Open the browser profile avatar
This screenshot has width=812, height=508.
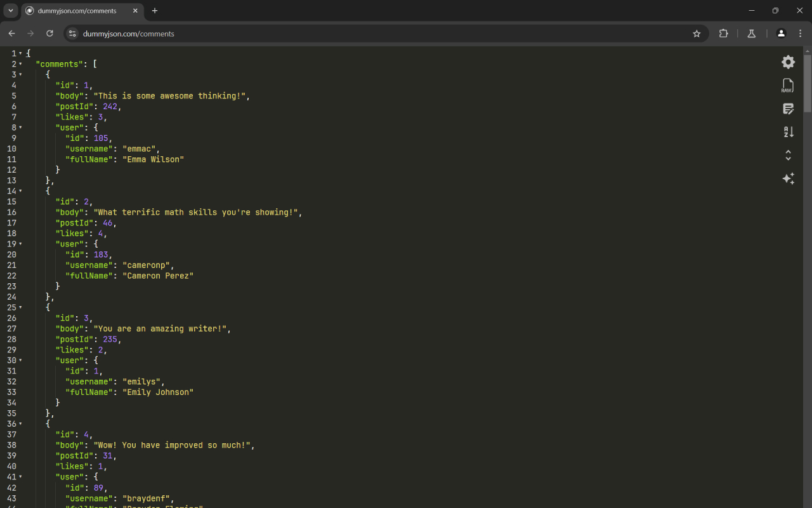pyautogui.click(x=781, y=34)
